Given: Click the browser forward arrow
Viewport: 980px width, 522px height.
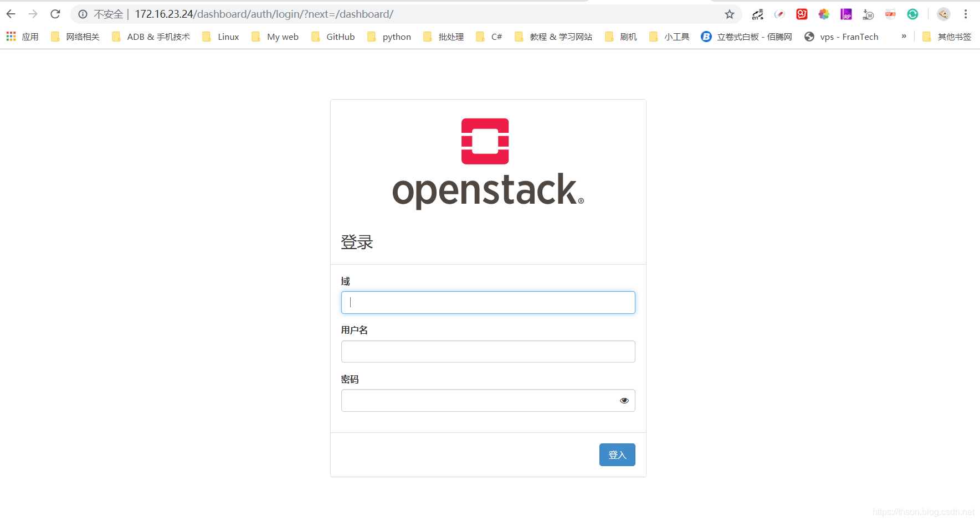Looking at the screenshot, I should (33, 14).
